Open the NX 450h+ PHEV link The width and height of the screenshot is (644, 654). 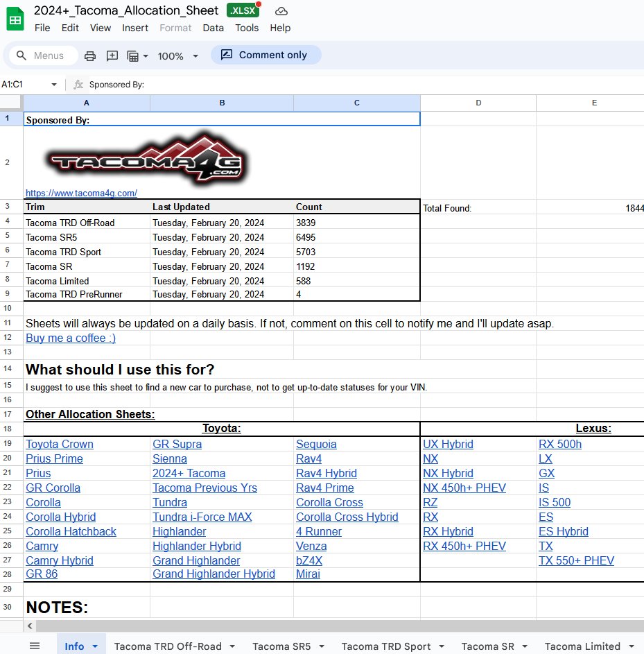pos(464,488)
